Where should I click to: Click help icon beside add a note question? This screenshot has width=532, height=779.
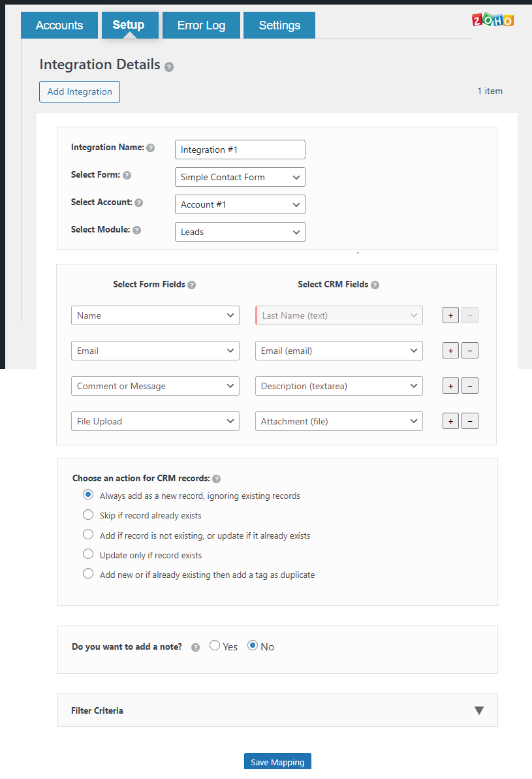196,647
